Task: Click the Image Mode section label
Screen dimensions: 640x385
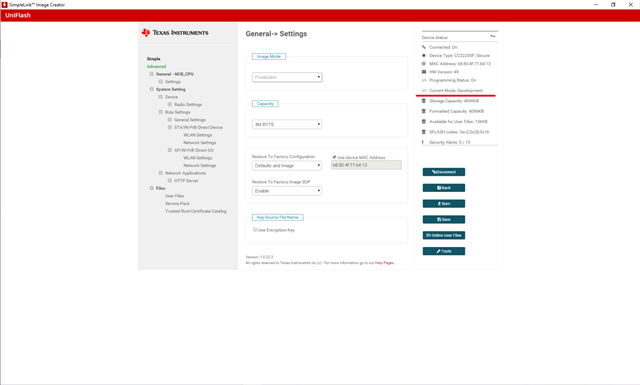Action: (x=269, y=56)
